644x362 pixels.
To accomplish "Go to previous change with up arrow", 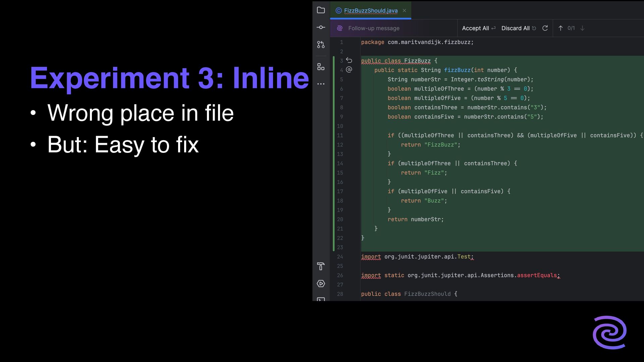I will 560,28.
